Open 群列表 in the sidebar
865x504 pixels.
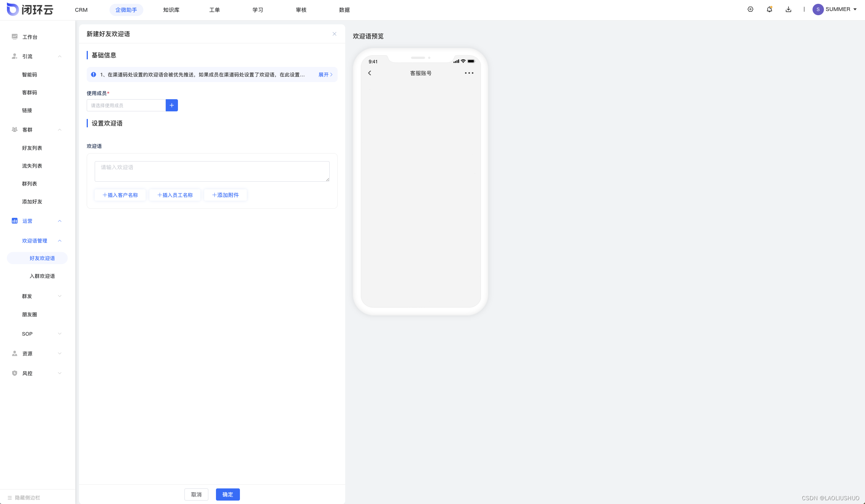(x=30, y=184)
